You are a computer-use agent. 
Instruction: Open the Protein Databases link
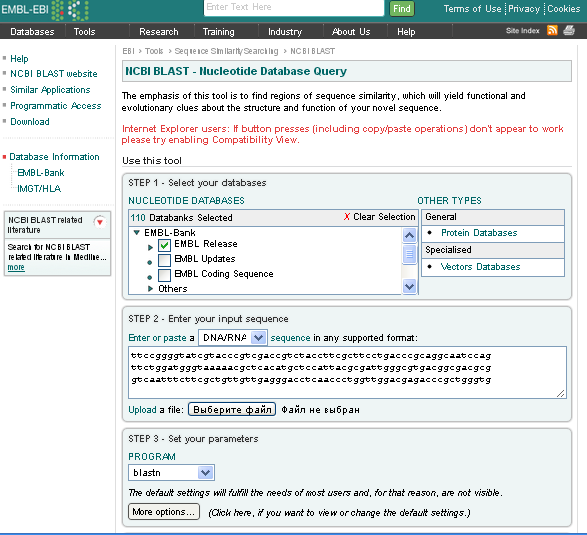[x=479, y=233]
